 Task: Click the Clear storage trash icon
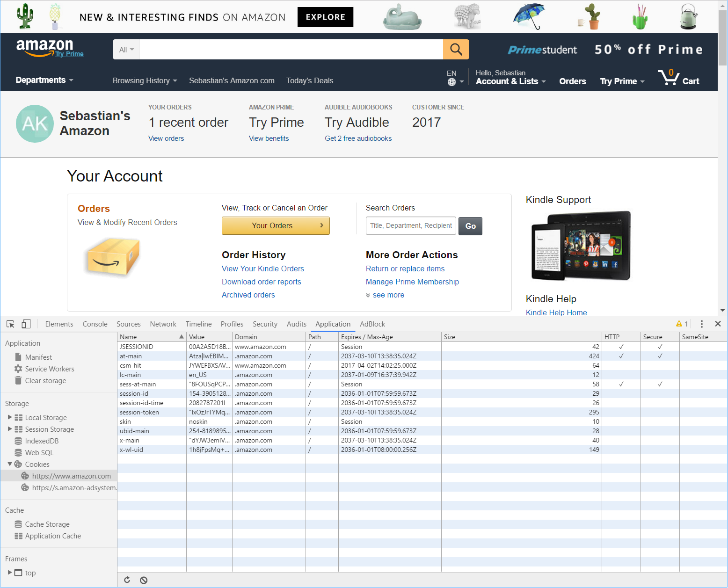[x=18, y=380]
